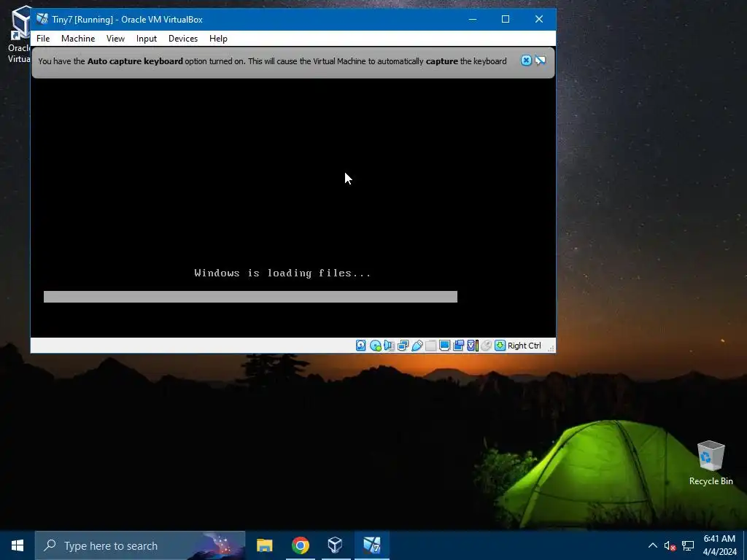Click the keyboard capture green arrow icon

tap(500, 346)
